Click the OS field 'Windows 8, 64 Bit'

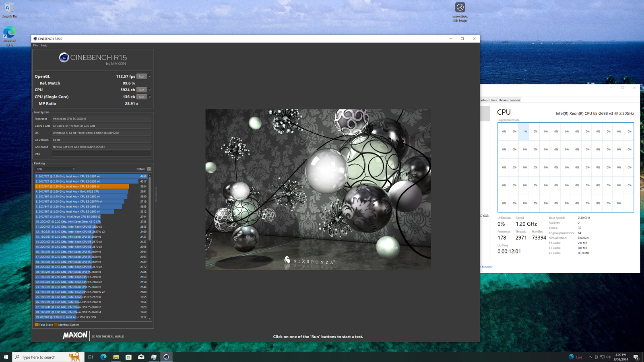(x=101, y=133)
